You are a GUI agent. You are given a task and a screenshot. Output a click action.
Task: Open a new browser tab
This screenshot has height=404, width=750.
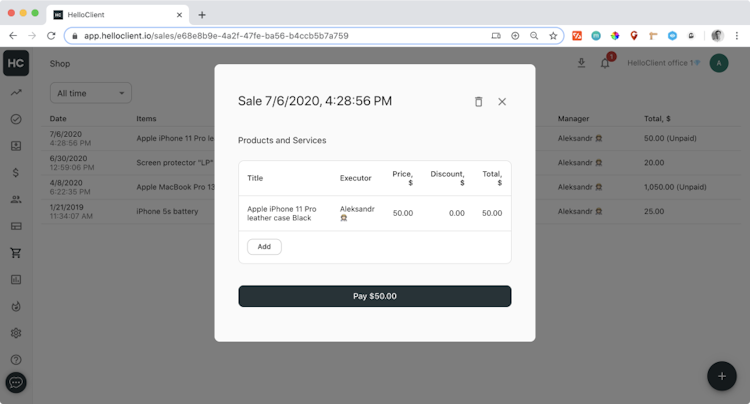tap(202, 15)
